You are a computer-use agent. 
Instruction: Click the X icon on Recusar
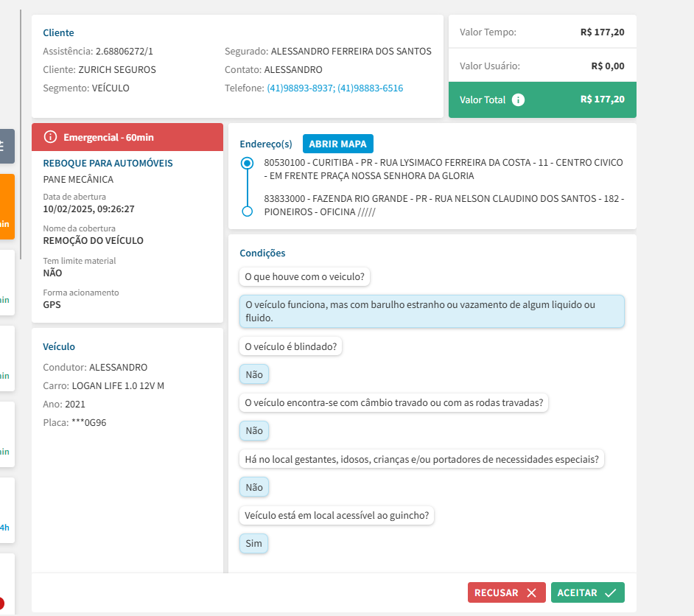pos(531,592)
